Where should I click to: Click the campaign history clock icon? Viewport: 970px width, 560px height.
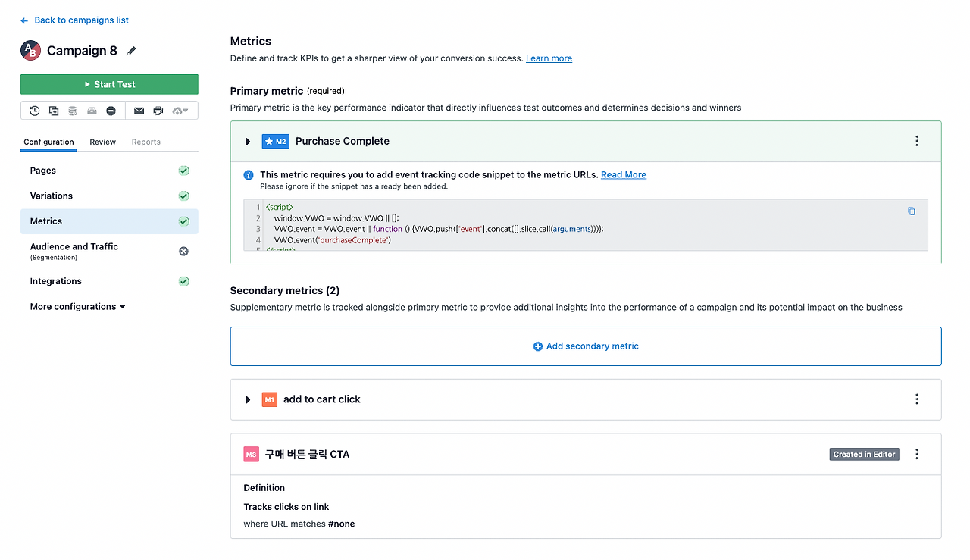click(35, 111)
